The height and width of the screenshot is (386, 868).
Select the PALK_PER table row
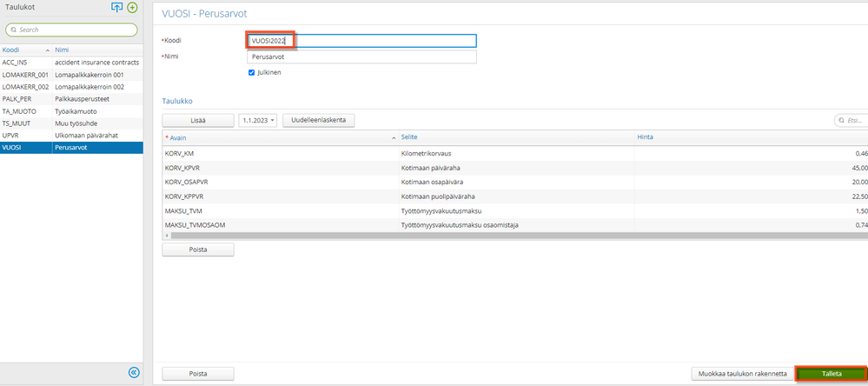tap(71, 99)
